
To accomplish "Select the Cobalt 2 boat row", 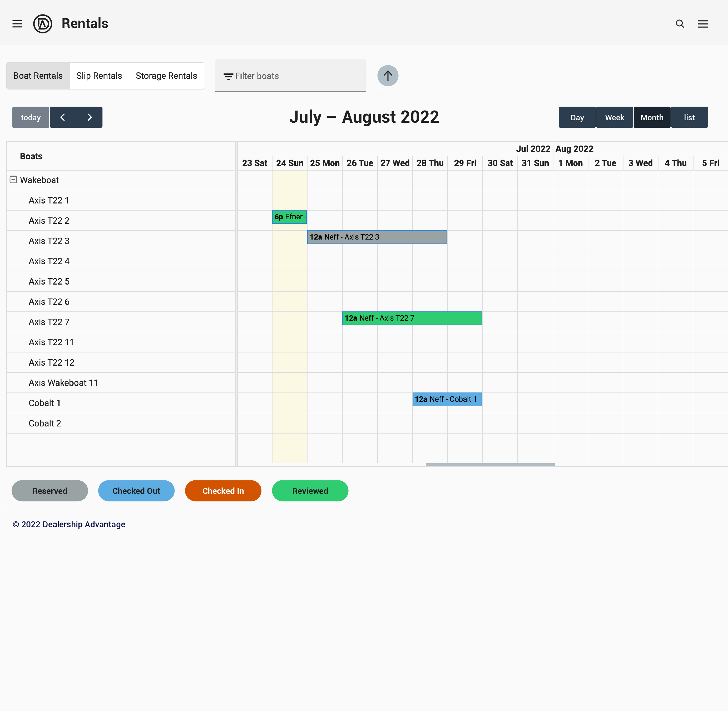I will click(121, 424).
